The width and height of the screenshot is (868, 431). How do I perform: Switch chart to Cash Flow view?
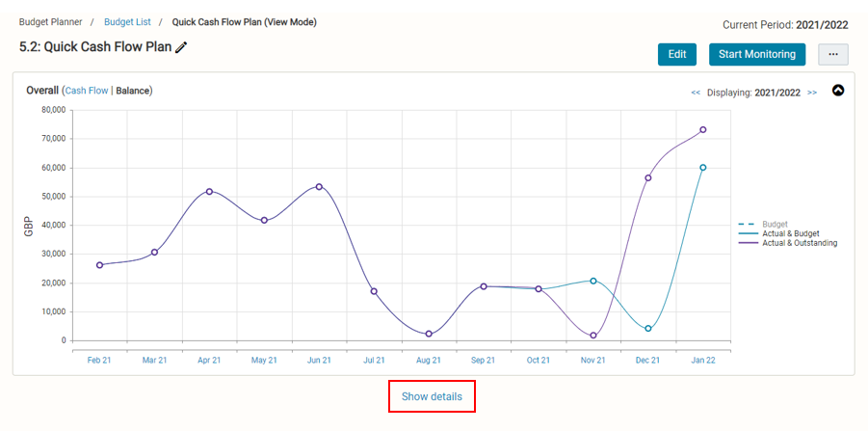(87, 91)
